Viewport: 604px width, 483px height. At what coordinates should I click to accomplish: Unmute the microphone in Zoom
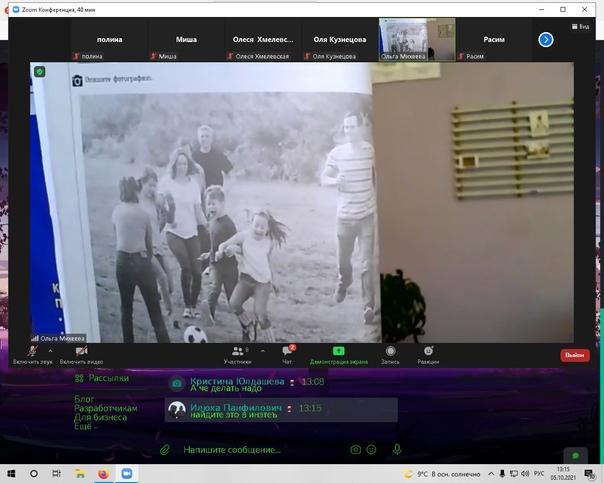click(x=32, y=355)
